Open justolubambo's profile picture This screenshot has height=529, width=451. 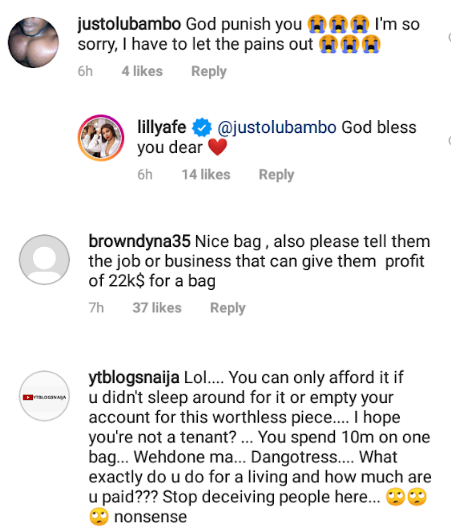33,42
